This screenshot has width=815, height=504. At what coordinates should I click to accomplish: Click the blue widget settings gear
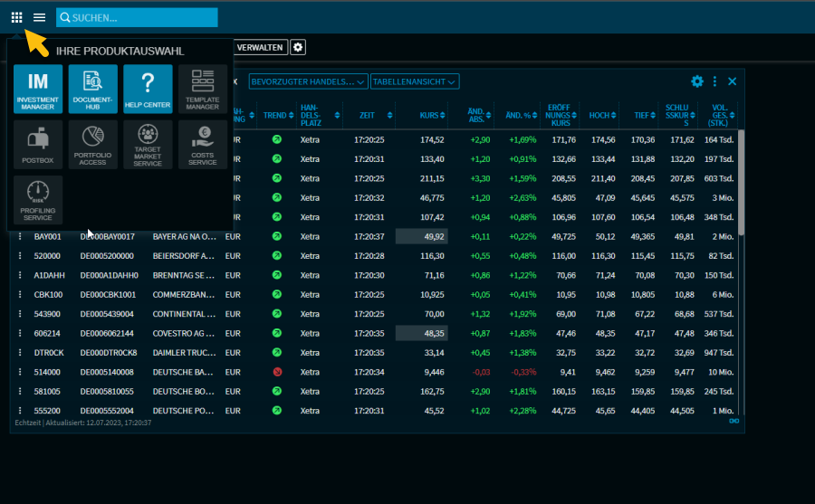pyautogui.click(x=696, y=81)
